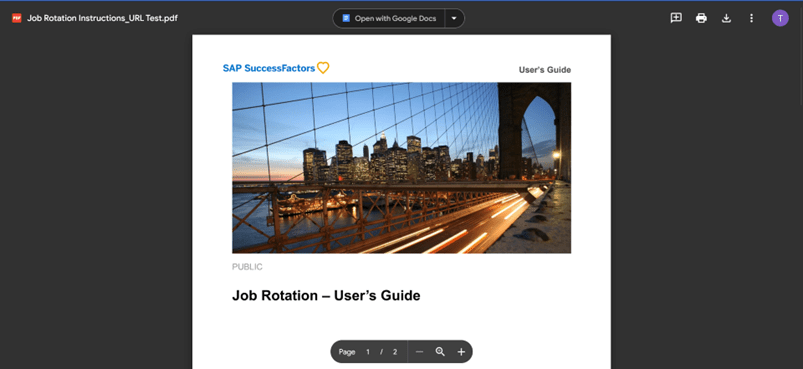The width and height of the screenshot is (803, 369).
Task: Click the Job Rotation – User's Guide heading
Action: [326, 295]
